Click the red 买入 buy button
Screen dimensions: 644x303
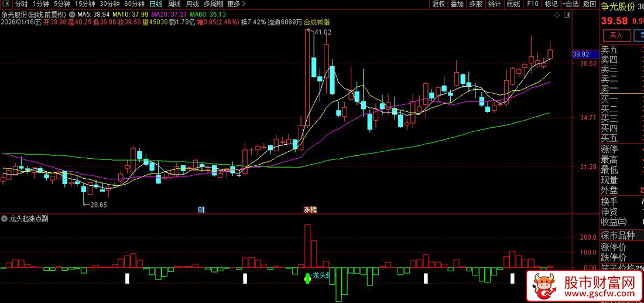coord(616,35)
